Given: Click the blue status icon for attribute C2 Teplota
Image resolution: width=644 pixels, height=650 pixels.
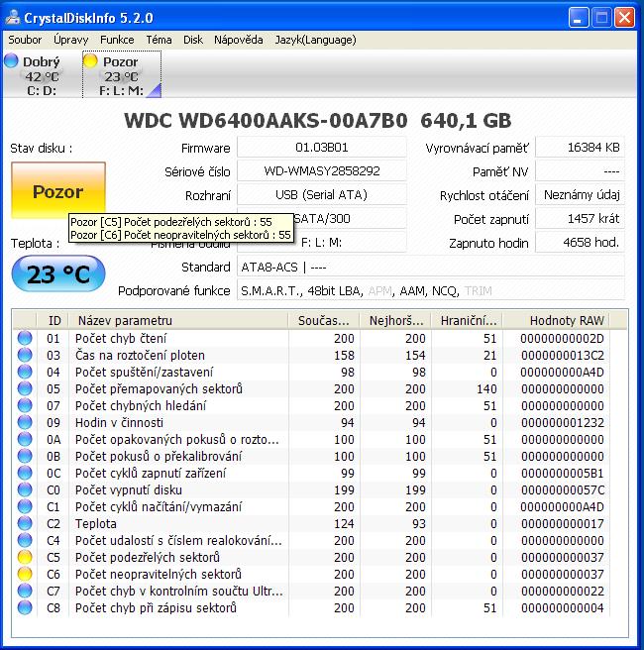Looking at the screenshot, I should (25, 523).
